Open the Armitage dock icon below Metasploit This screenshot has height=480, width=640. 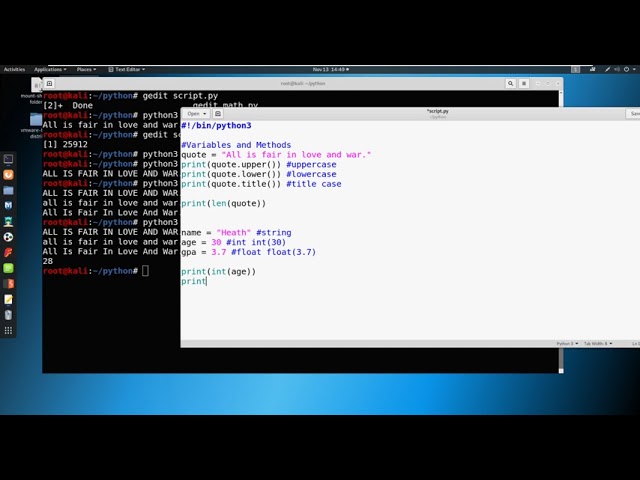[x=8, y=221]
